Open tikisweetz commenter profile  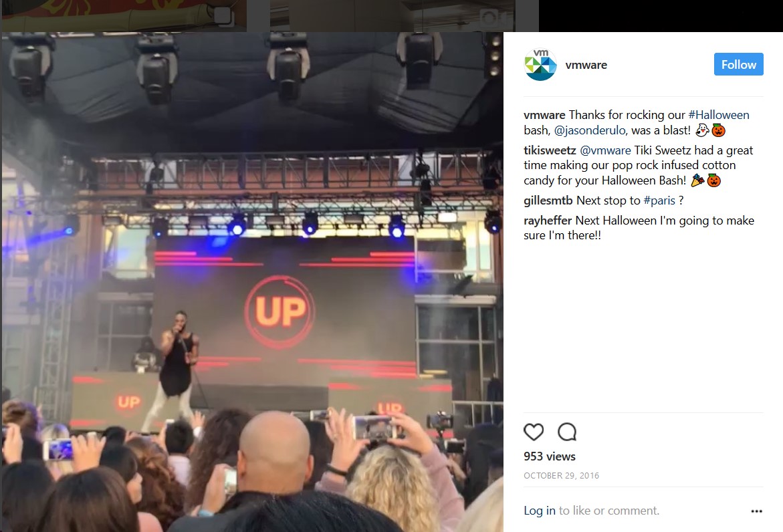(550, 150)
